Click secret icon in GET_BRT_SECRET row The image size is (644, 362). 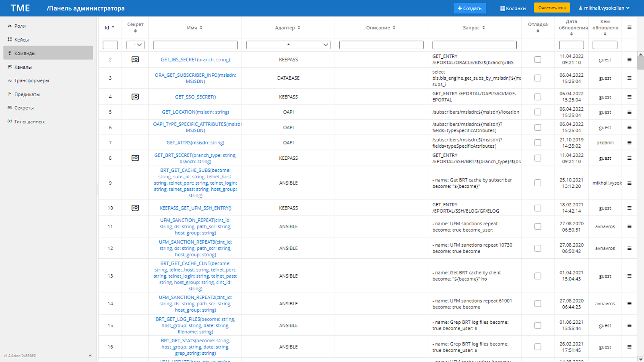[135, 158]
